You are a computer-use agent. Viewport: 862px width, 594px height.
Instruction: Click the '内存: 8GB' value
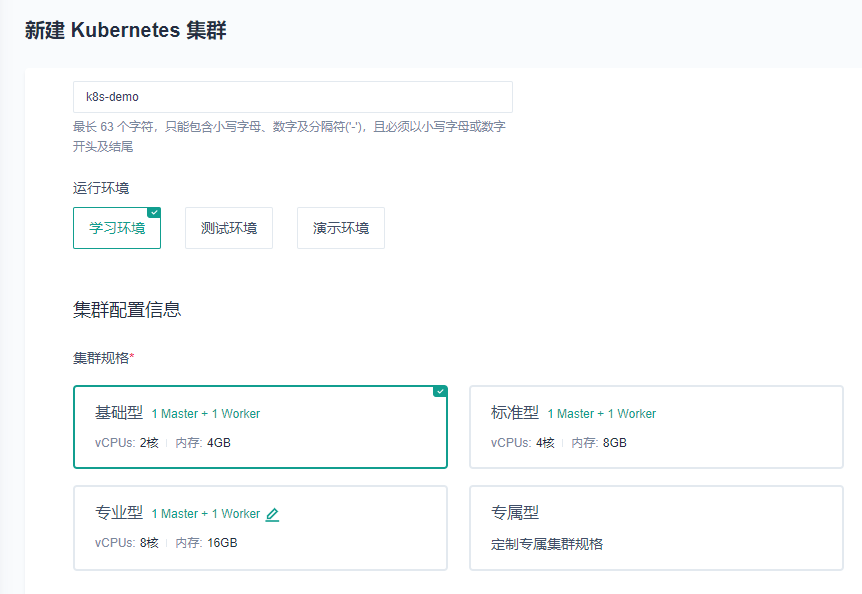coord(599,443)
